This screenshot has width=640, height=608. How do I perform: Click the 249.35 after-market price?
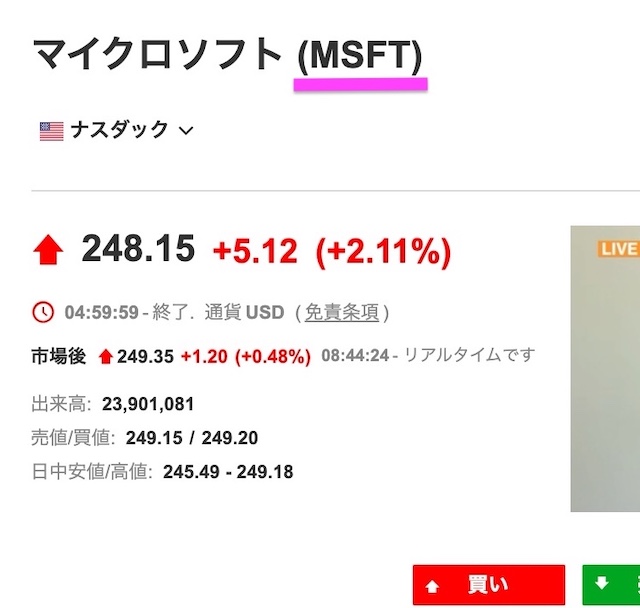[145, 356]
